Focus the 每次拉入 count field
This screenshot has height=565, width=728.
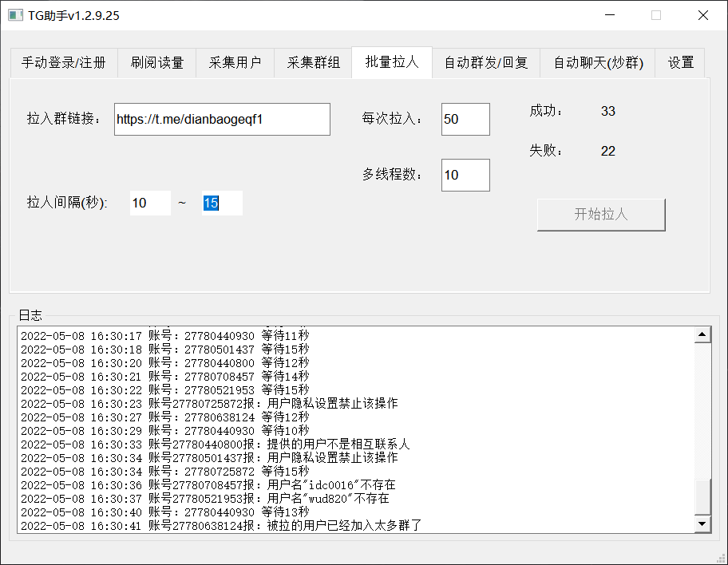point(465,119)
